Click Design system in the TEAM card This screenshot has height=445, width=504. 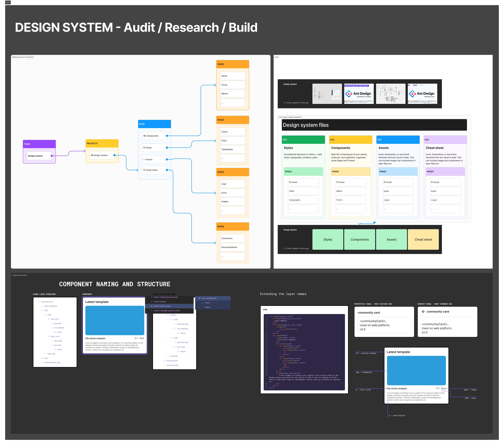pos(39,156)
